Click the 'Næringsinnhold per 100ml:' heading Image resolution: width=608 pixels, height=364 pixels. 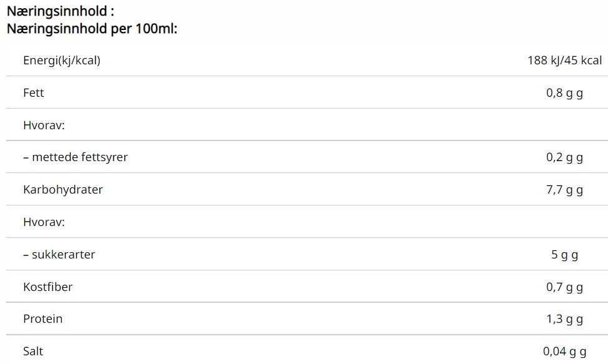coord(92,29)
